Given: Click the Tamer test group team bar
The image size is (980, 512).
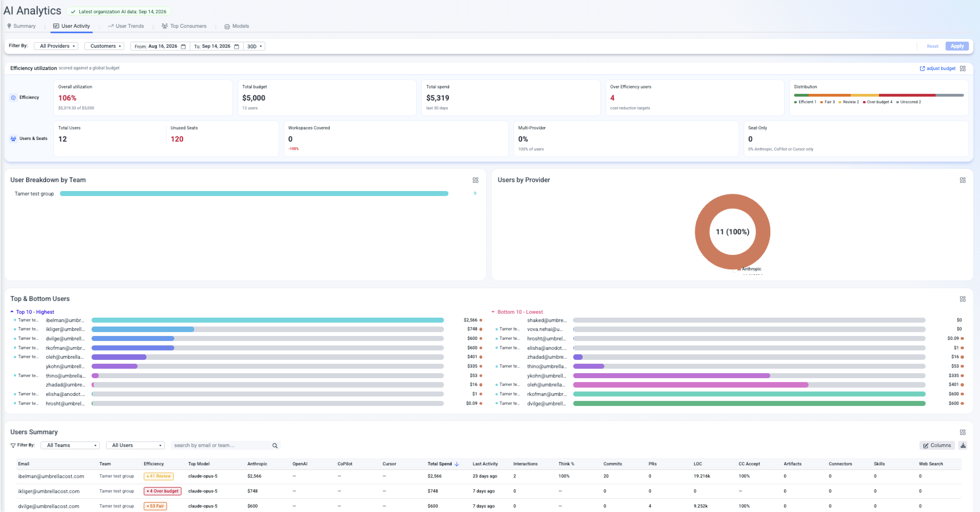Looking at the screenshot, I should 254,193.
